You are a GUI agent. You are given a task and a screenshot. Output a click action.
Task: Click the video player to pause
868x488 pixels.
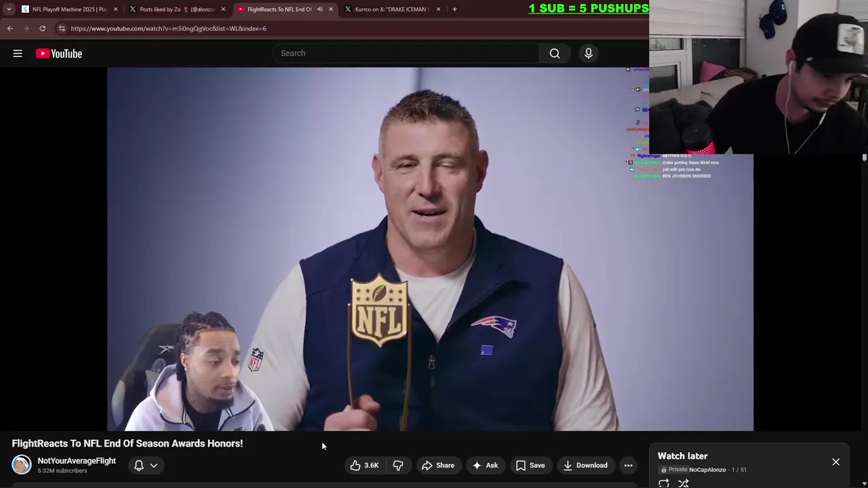click(x=430, y=249)
